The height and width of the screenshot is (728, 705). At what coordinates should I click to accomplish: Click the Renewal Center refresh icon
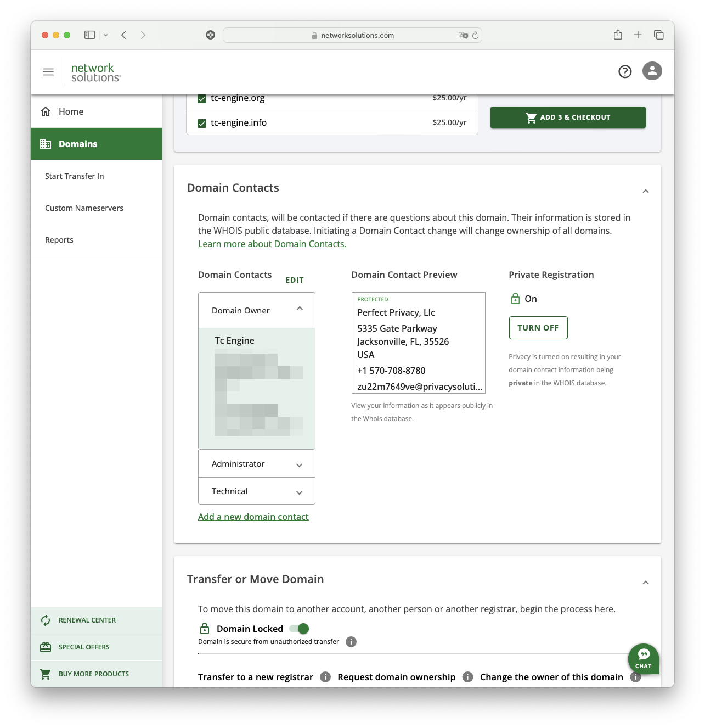coord(46,620)
